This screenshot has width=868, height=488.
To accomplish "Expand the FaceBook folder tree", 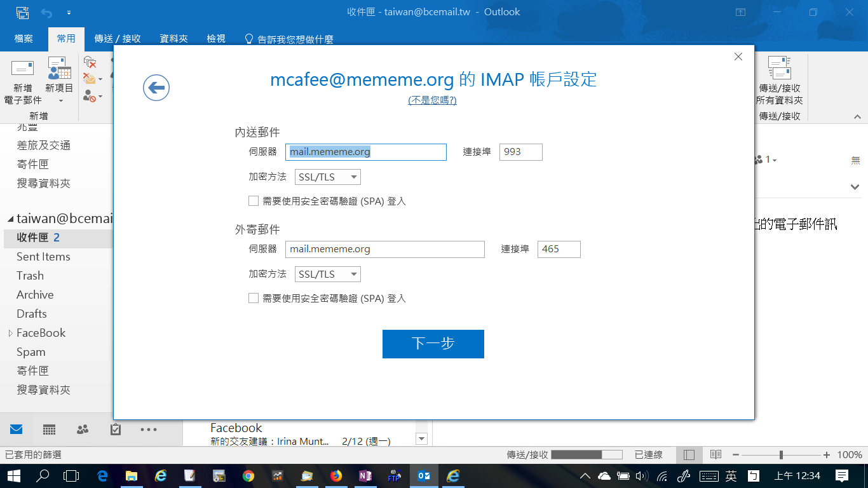I will (10, 333).
